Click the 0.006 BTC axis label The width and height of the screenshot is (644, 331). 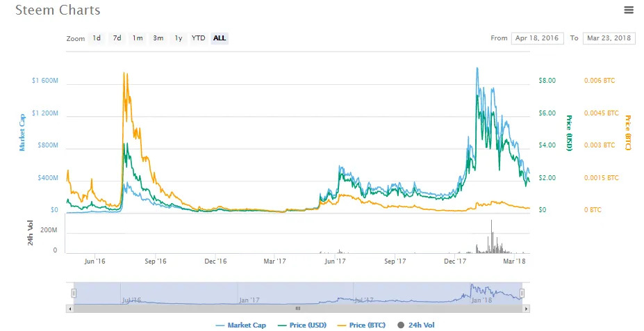coord(600,81)
